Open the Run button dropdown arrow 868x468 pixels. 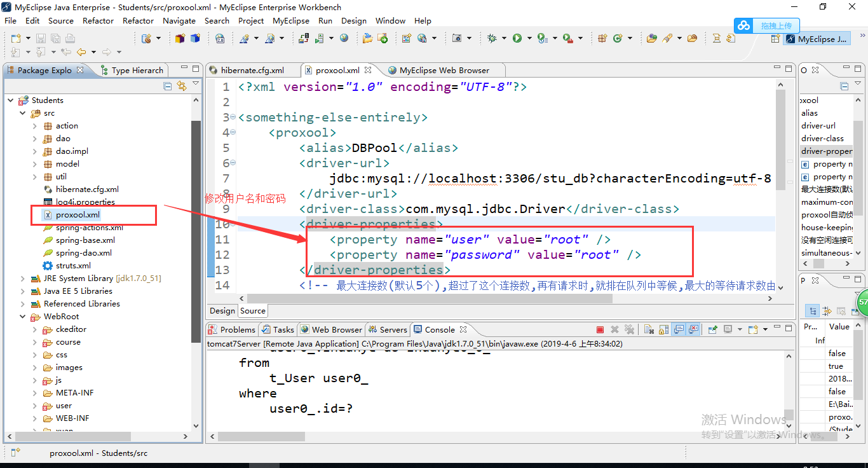tap(529, 38)
